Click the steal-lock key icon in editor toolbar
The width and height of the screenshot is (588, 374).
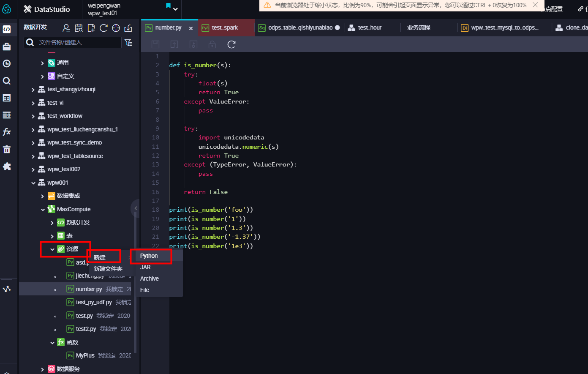[x=193, y=44]
